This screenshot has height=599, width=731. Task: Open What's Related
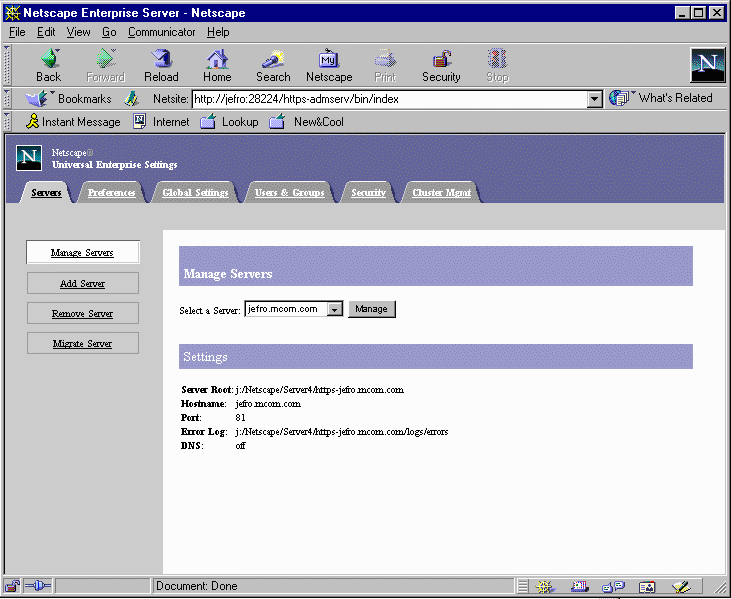(x=661, y=98)
